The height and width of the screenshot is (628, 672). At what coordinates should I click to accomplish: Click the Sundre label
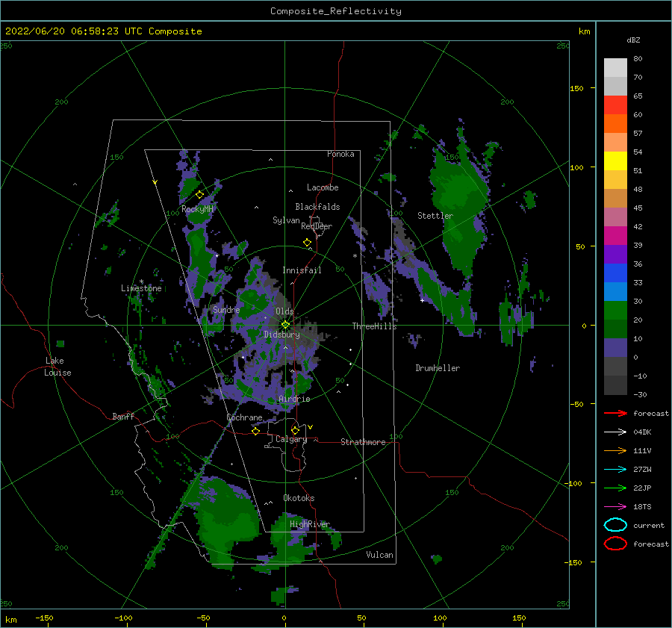[x=226, y=309]
